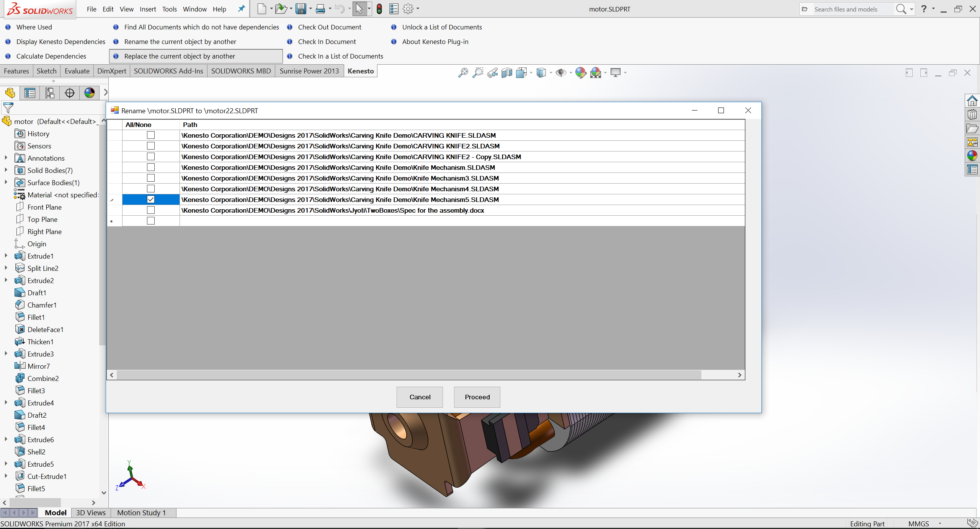Click About Kenesto Plug-in command
980x529 pixels.
[x=435, y=42]
